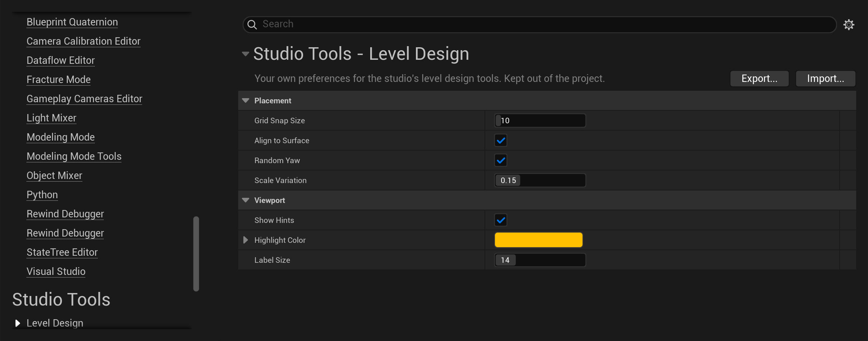Click the Studio Tools sidebar heading
868x341 pixels.
[x=61, y=299]
